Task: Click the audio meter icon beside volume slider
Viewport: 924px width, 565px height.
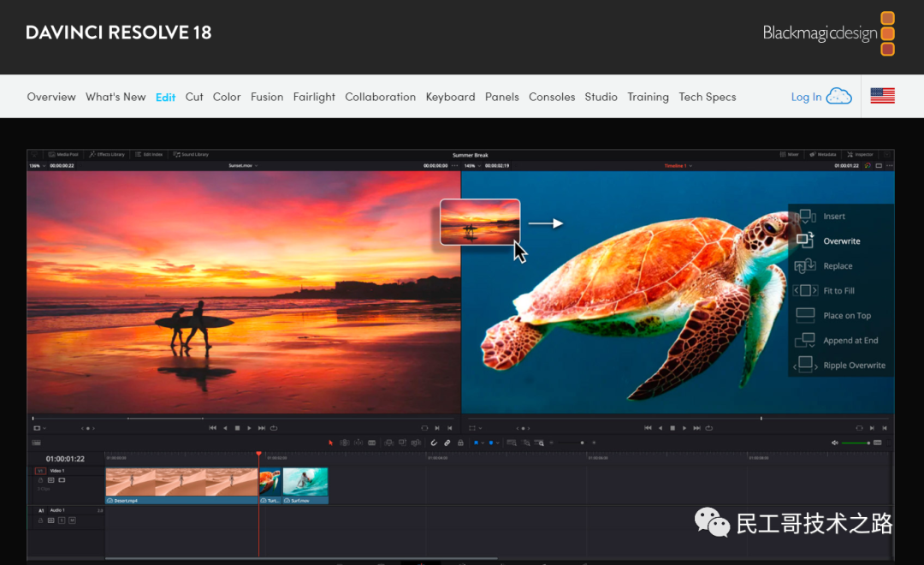Action: [878, 443]
